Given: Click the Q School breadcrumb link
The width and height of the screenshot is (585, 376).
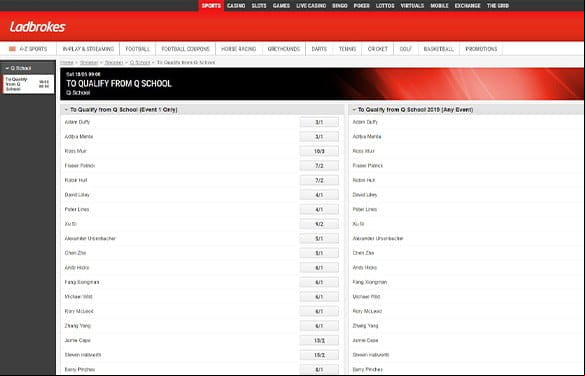Looking at the screenshot, I should (x=140, y=62).
